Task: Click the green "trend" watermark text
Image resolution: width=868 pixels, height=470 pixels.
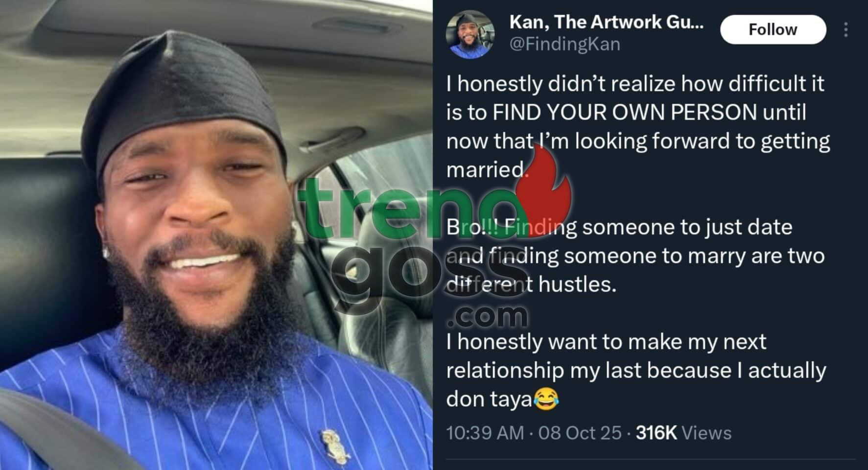Action: coord(406,211)
